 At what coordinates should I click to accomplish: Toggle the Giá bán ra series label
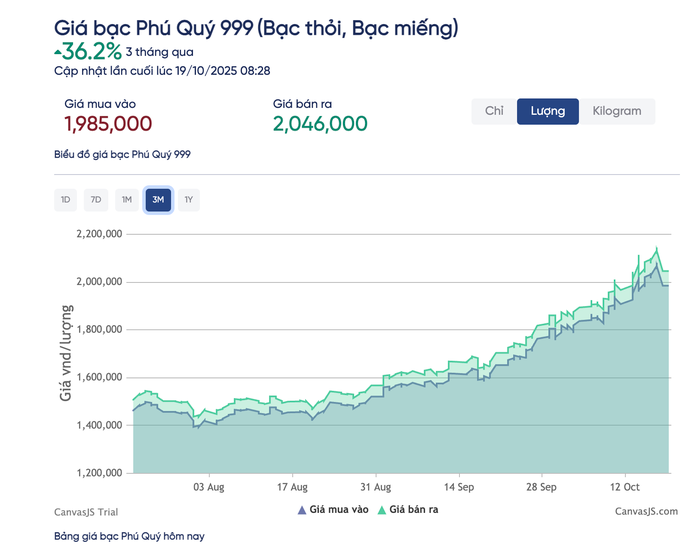(414, 510)
